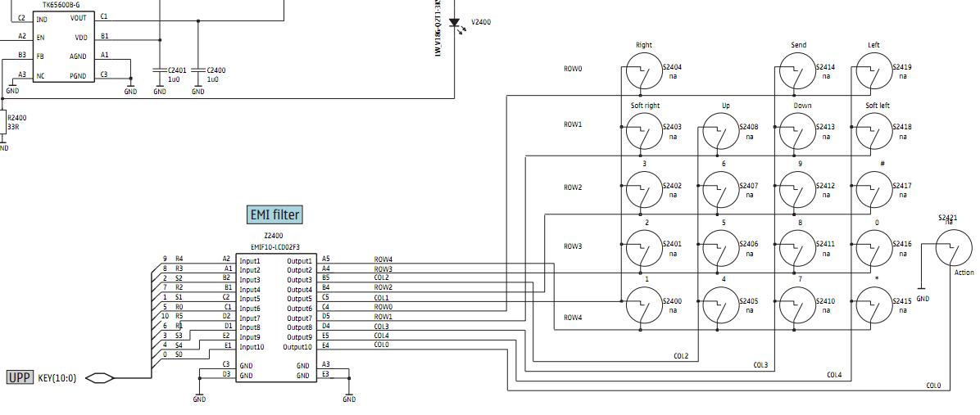Click Z2400 designator above the filter chip
This screenshot has height=415, width=980.
coord(273,236)
